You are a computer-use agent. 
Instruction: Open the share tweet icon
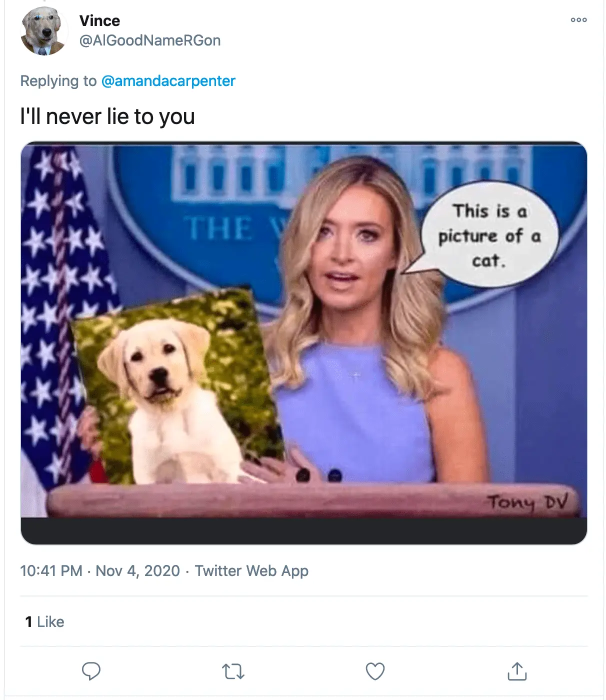(x=517, y=671)
